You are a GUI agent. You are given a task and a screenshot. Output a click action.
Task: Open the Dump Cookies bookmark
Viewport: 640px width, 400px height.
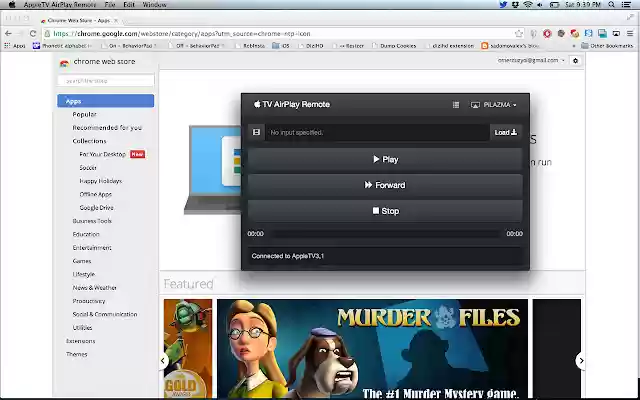(x=394, y=46)
